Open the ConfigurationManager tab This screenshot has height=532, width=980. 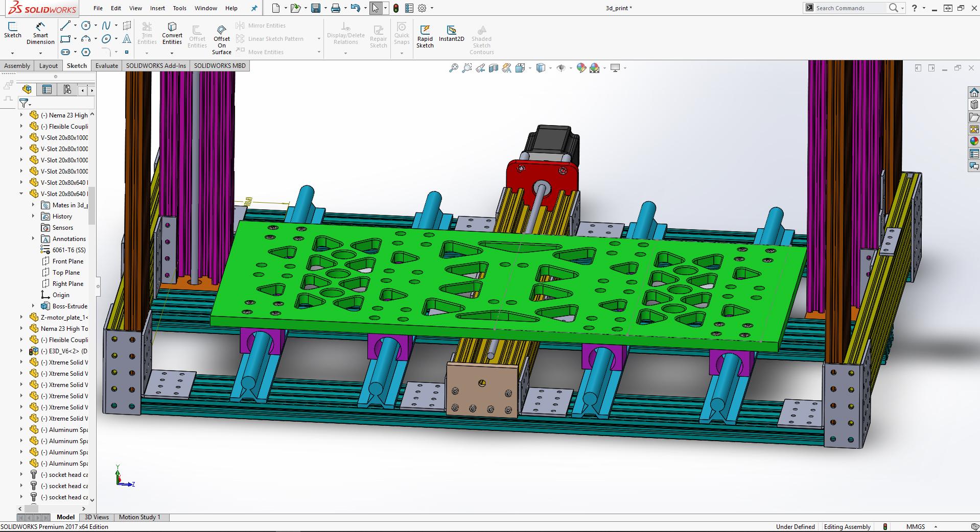pos(67,90)
